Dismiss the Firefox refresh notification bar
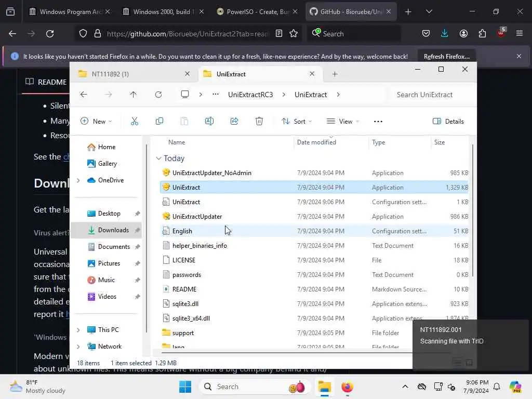This screenshot has height=399, width=532. [519, 56]
